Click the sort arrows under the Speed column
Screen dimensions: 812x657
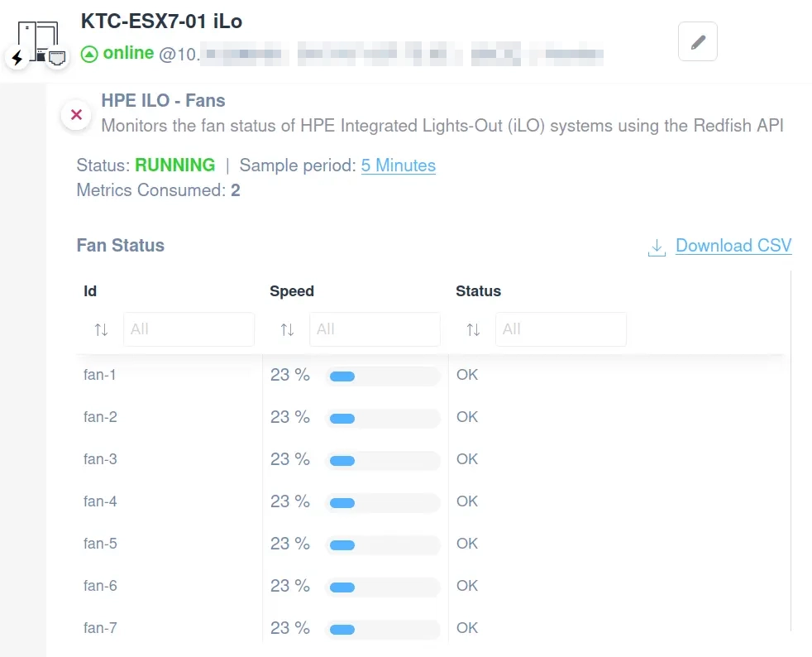pos(286,329)
